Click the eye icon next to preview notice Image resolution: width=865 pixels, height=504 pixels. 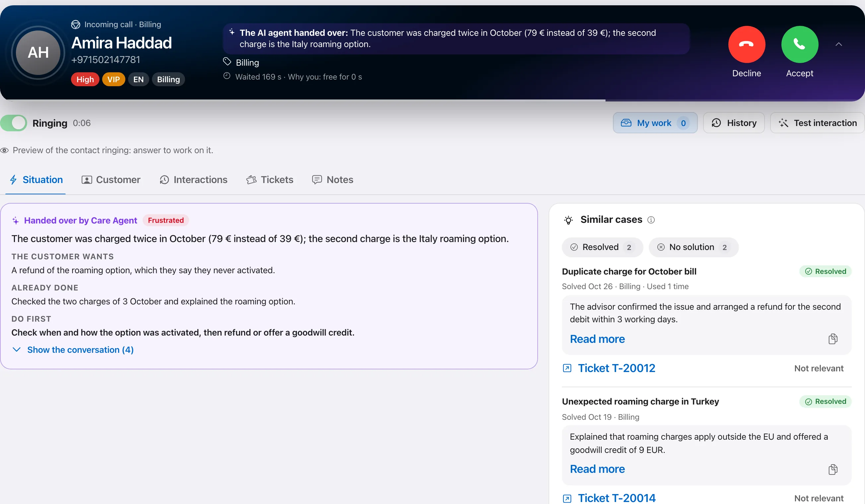point(4,150)
